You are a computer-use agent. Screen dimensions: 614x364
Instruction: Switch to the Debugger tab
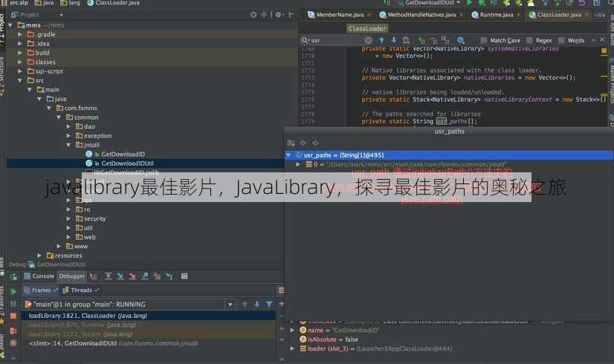pyautogui.click(x=71, y=276)
